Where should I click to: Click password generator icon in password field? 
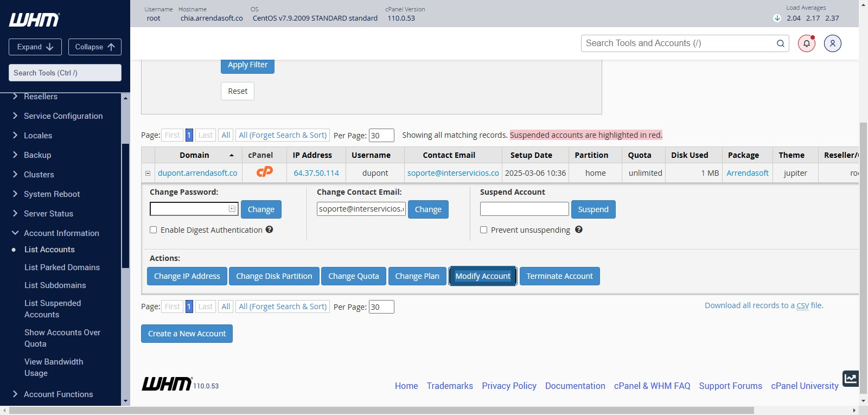(x=232, y=209)
